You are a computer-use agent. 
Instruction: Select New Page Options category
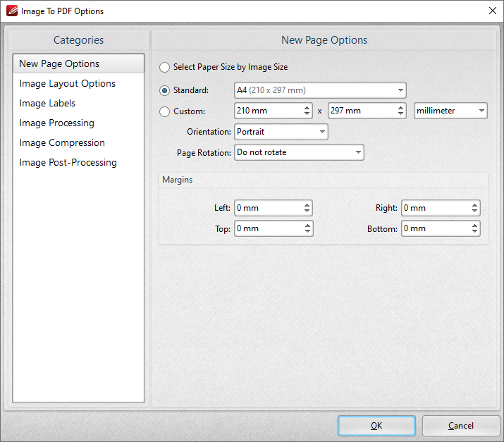click(x=78, y=63)
